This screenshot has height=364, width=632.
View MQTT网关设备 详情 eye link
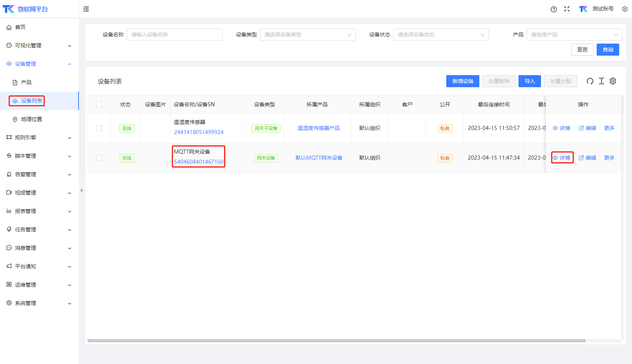[x=561, y=158]
